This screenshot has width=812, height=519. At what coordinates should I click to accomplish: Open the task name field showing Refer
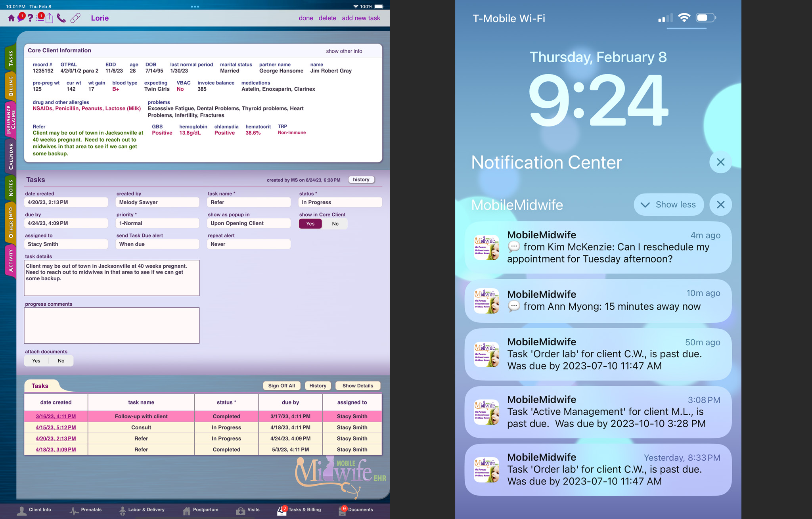coord(249,202)
